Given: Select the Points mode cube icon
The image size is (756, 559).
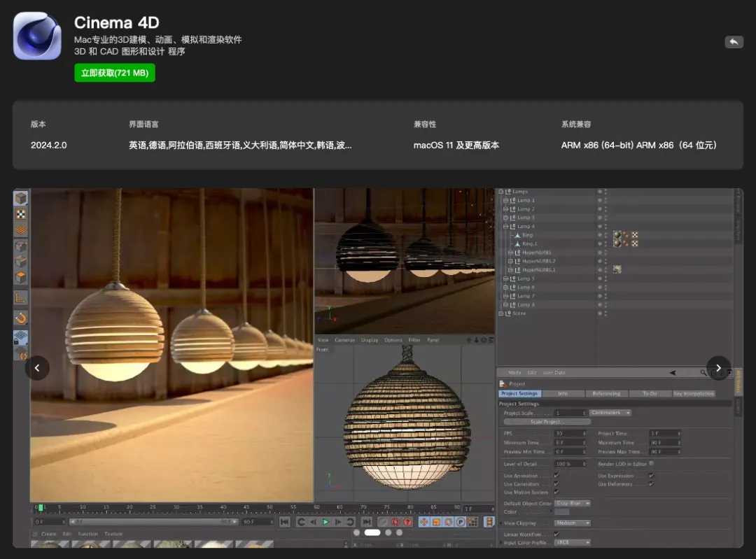Looking at the screenshot, I should point(21,246).
